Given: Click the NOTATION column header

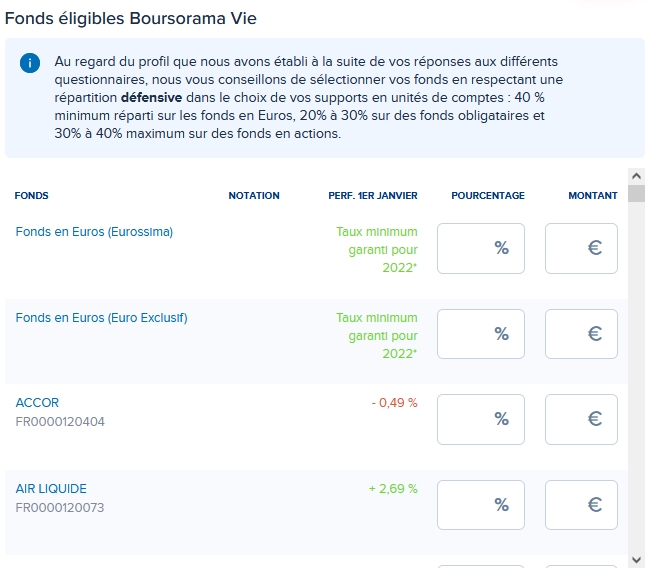Looking at the screenshot, I should [254, 196].
